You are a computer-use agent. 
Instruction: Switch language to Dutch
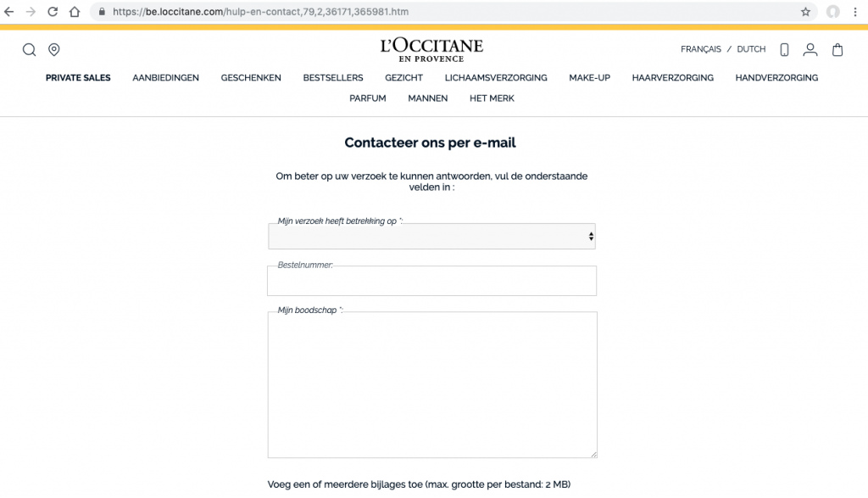click(x=751, y=49)
